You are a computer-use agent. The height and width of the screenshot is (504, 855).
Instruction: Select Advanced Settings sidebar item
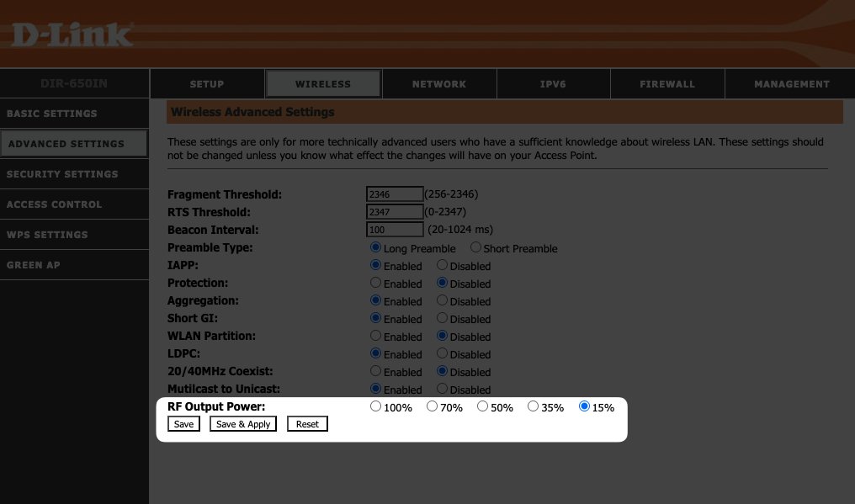(x=74, y=143)
